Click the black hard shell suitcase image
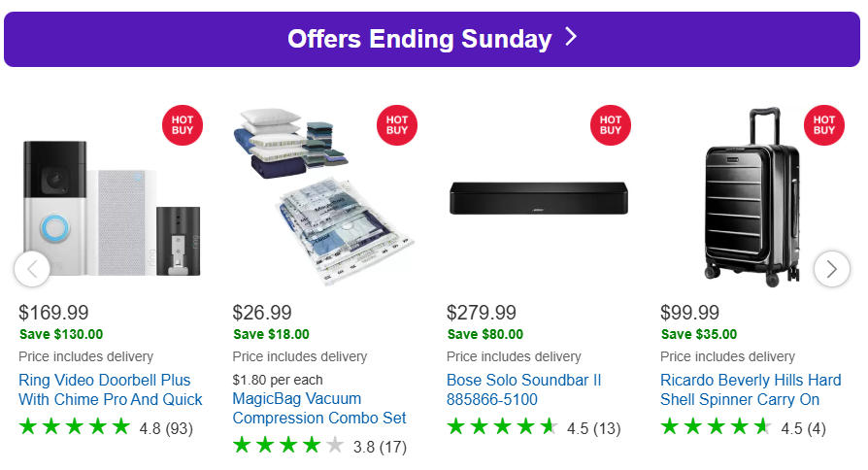This screenshot has height=470, width=868. point(751,197)
